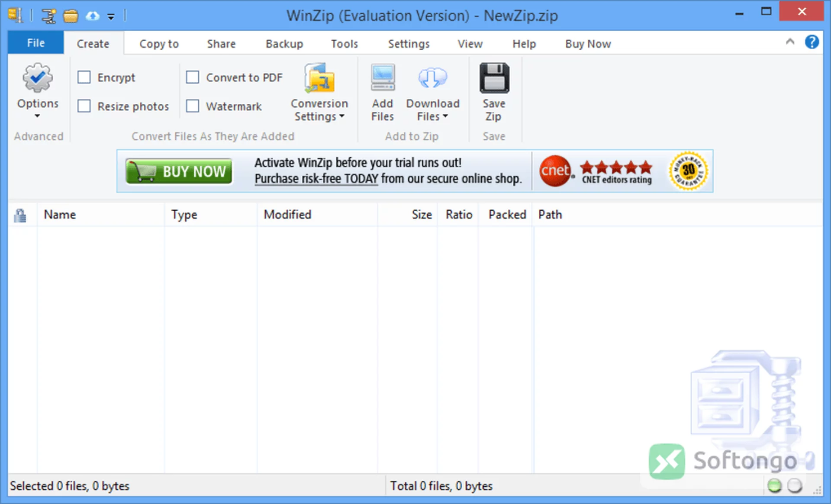Click the green BUY NOW button
The width and height of the screenshot is (831, 504).
point(179,171)
